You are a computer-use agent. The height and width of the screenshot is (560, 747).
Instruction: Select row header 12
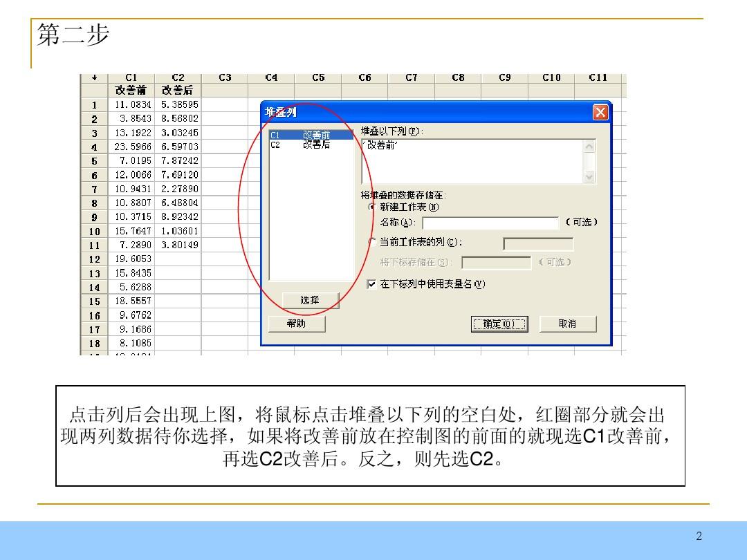(x=94, y=259)
